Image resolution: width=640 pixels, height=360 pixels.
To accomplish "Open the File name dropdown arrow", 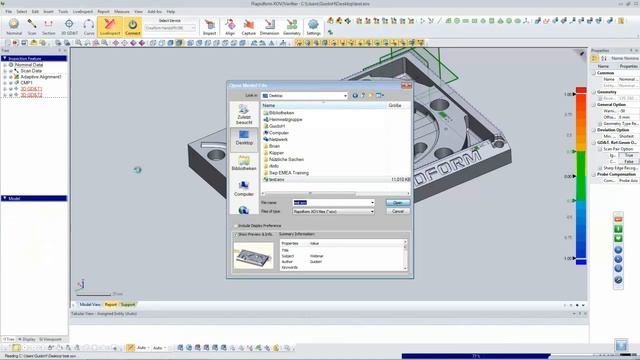I will (372, 202).
